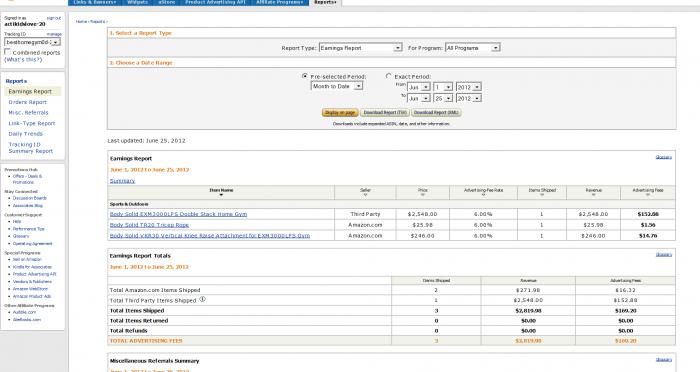
Task: Open Discussion Boards sidebar link
Action: tap(29, 198)
